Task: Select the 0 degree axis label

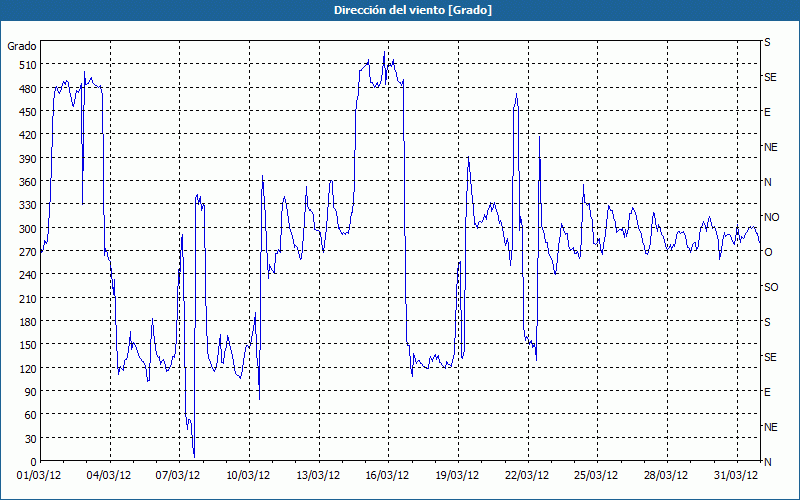Action: coord(34,462)
